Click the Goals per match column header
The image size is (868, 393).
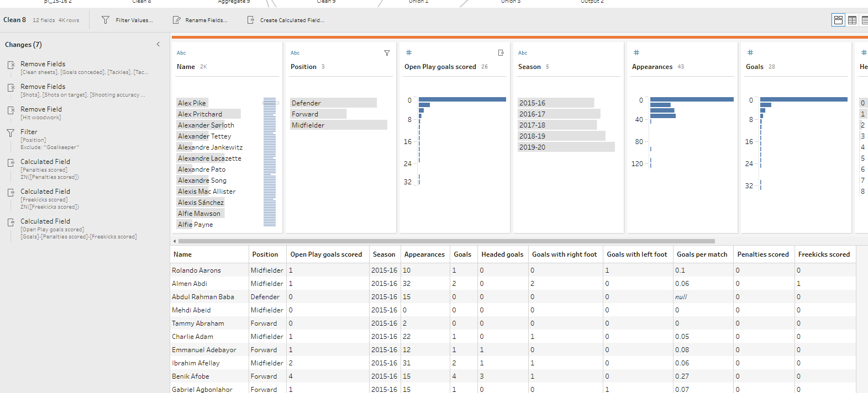(702, 254)
